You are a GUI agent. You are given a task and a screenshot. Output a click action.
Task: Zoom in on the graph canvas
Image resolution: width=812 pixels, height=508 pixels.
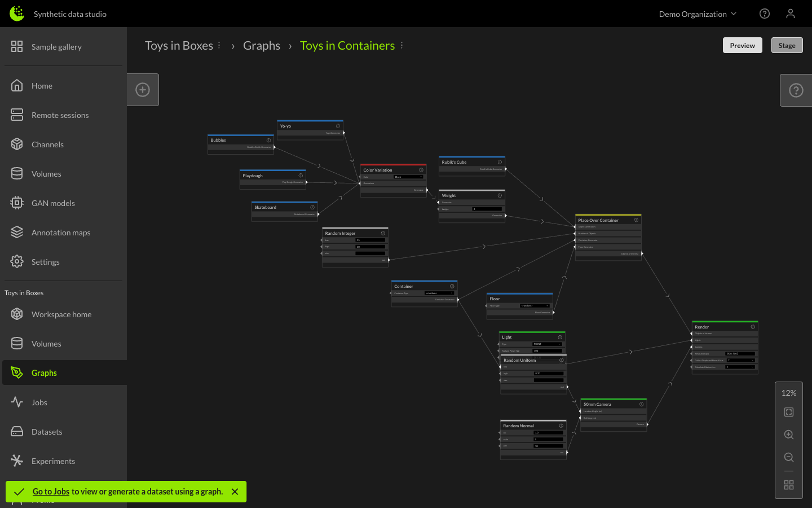789,435
